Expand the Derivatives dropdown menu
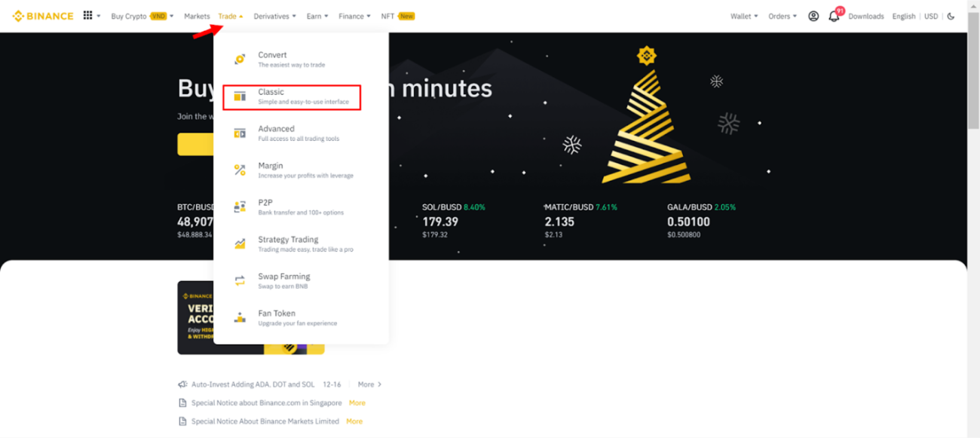The width and height of the screenshot is (980, 438). point(274,16)
